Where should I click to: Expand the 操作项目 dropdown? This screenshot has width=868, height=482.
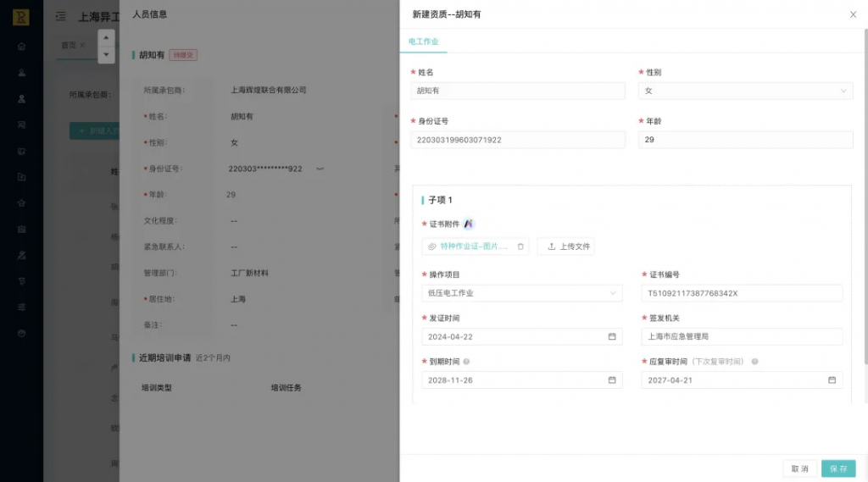point(613,293)
